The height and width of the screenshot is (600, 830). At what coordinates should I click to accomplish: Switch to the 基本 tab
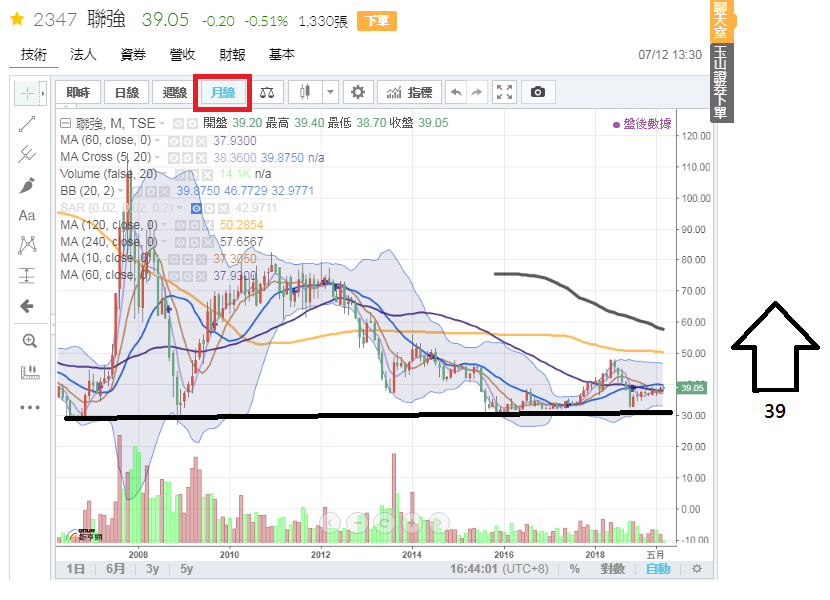(282, 55)
